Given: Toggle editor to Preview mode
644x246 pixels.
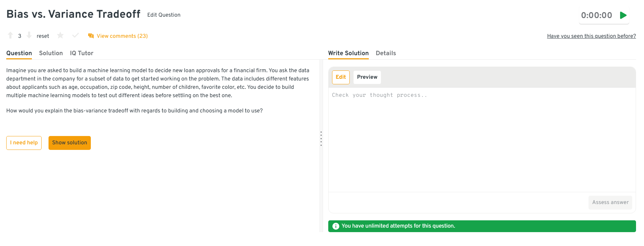Looking at the screenshot, I should [367, 77].
